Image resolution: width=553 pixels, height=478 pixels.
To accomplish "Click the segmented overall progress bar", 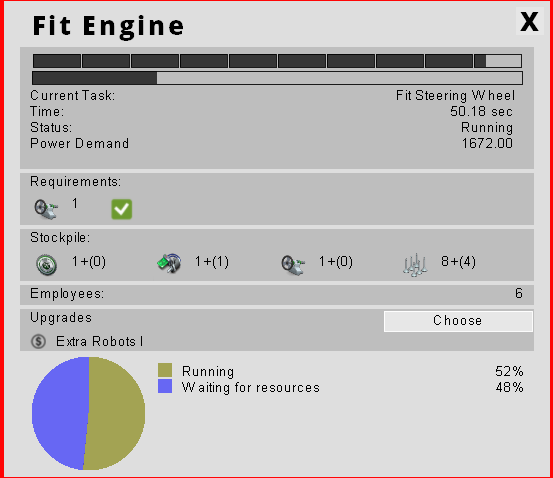I will click(277, 61).
